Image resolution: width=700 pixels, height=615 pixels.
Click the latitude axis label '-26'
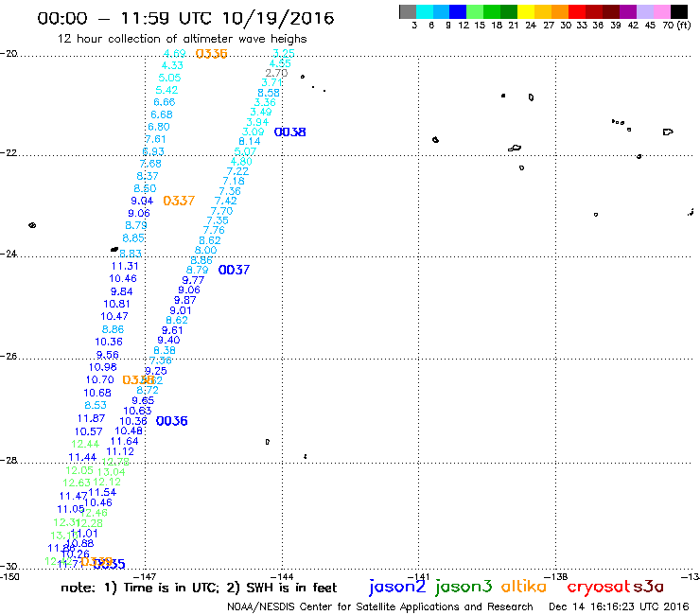pos(9,356)
